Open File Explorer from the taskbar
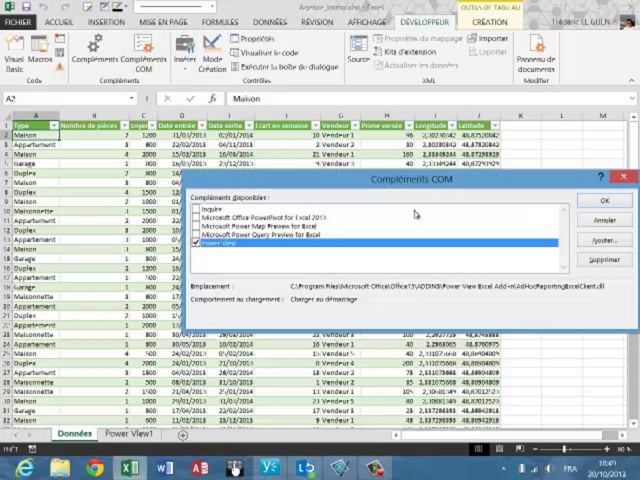 pyautogui.click(x=60, y=468)
